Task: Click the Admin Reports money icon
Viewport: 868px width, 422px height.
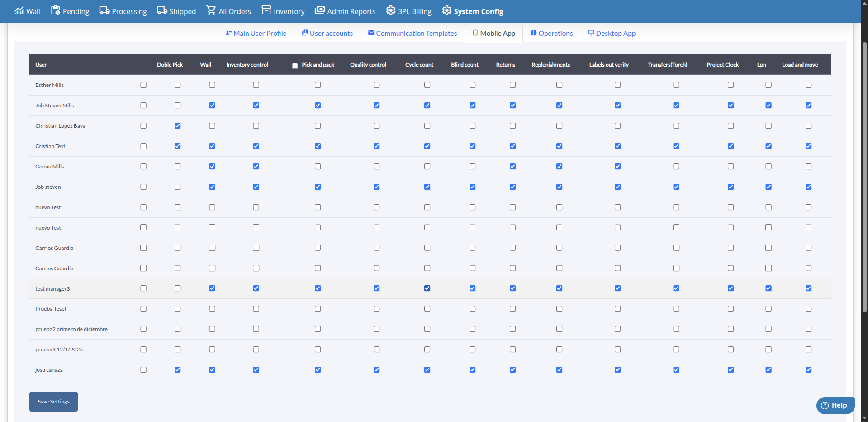Action: coord(320,10)
